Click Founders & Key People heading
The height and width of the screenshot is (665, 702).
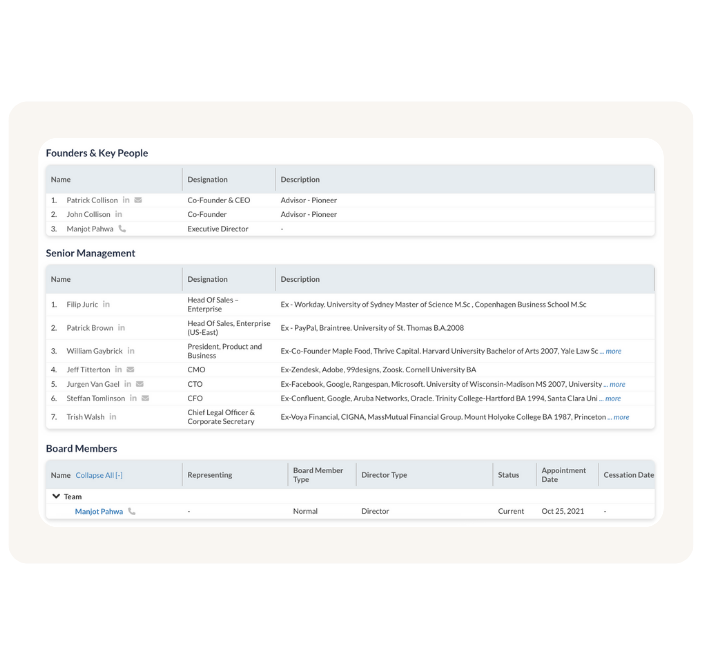(97, 153)
